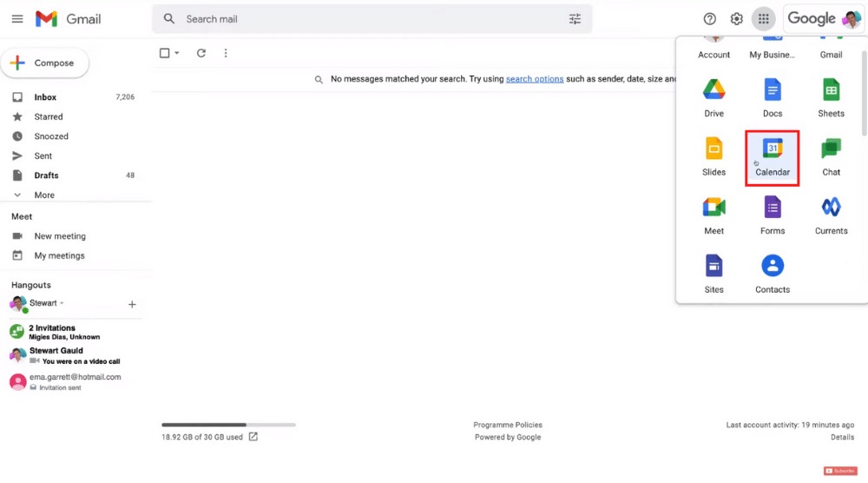The image size is (868, 483).
Task: Click the Gmail logo
Action: point(68,19)
